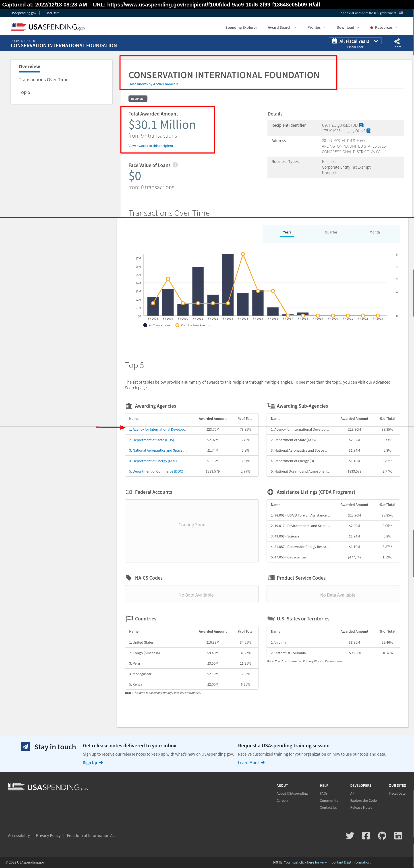
Task: Open National Aeronautics and Space agency link
Action: click(158, 450)
